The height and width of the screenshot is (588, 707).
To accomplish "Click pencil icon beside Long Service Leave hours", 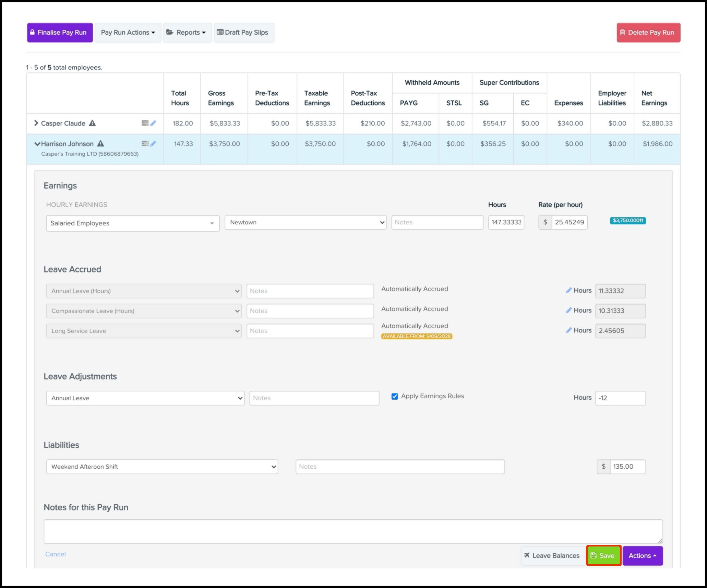I will 568,330.
